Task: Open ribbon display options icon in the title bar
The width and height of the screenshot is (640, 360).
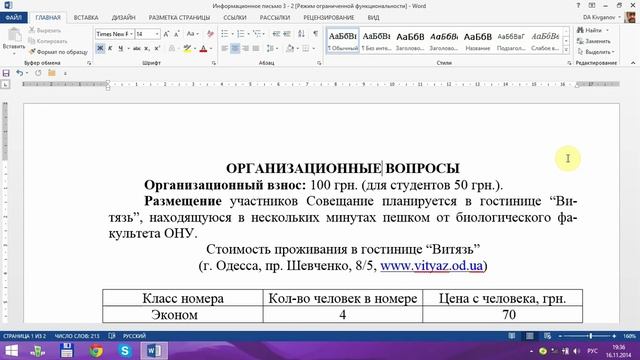Action: tap(592, 6)
